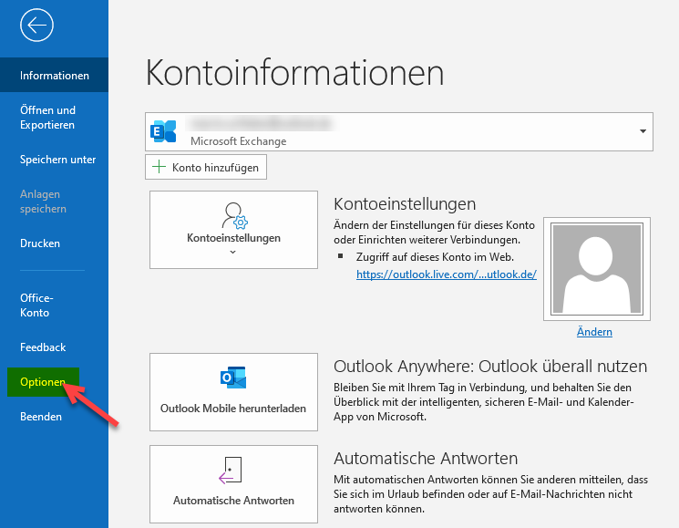This screenshot has height=528, width=679.
Task: Open the account selection dropdown arrow
Action: (x=643, y=131)
